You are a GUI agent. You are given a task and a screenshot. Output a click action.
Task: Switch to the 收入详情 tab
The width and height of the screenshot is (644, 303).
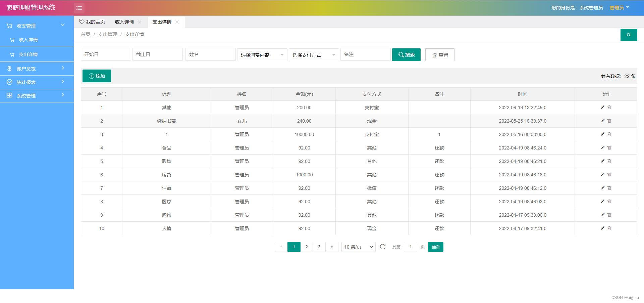124,22
